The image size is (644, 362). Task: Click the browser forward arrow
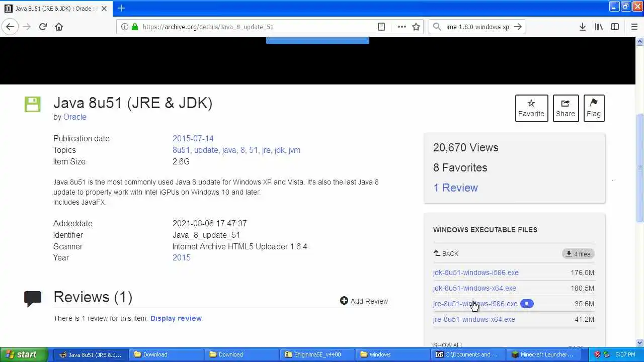27,27
